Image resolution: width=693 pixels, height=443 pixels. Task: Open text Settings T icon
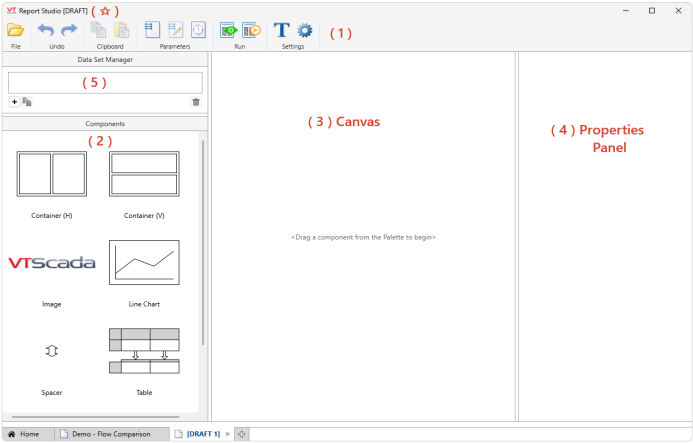click(x=282, y=30)
